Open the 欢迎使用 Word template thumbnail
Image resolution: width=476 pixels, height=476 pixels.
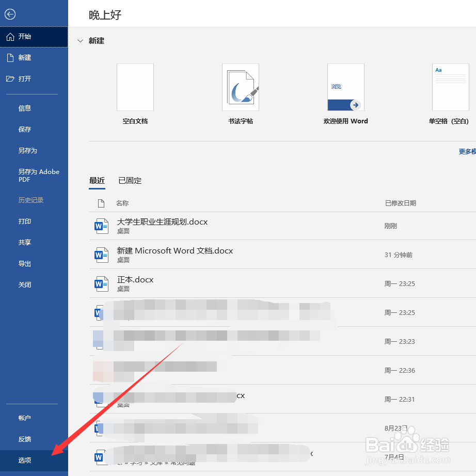tap(346, 87)
